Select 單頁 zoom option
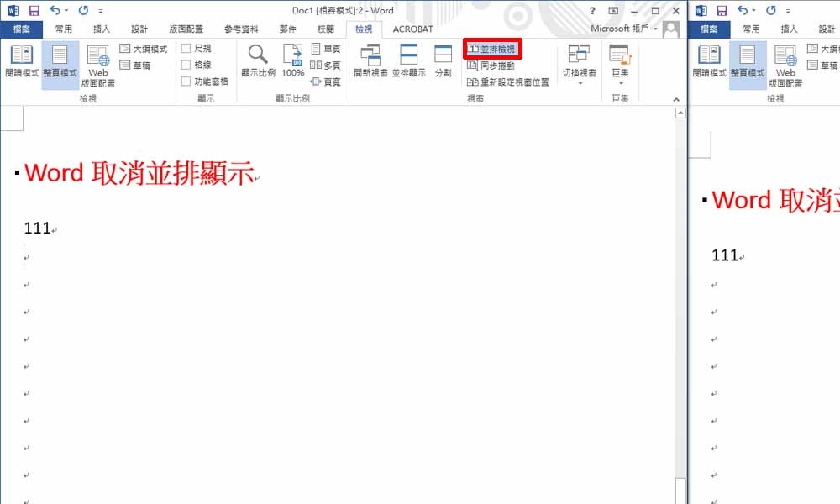This screenshot has height=504, width=840. click(326, 49)
